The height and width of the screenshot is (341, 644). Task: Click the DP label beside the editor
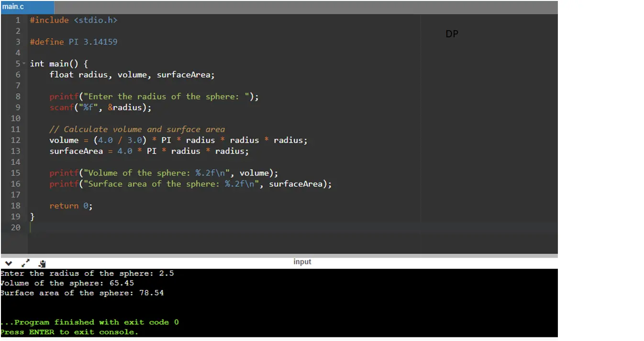click(x=452, y=34)
